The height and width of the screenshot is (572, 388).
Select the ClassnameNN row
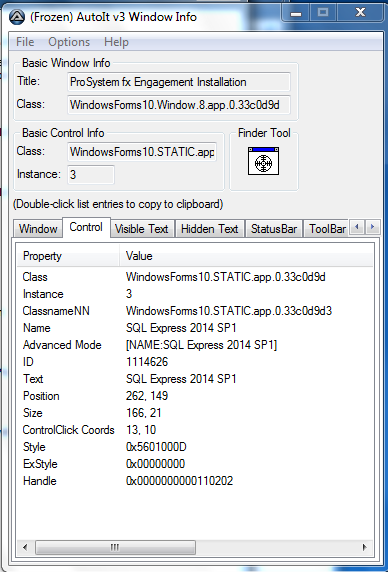point(195,311)
